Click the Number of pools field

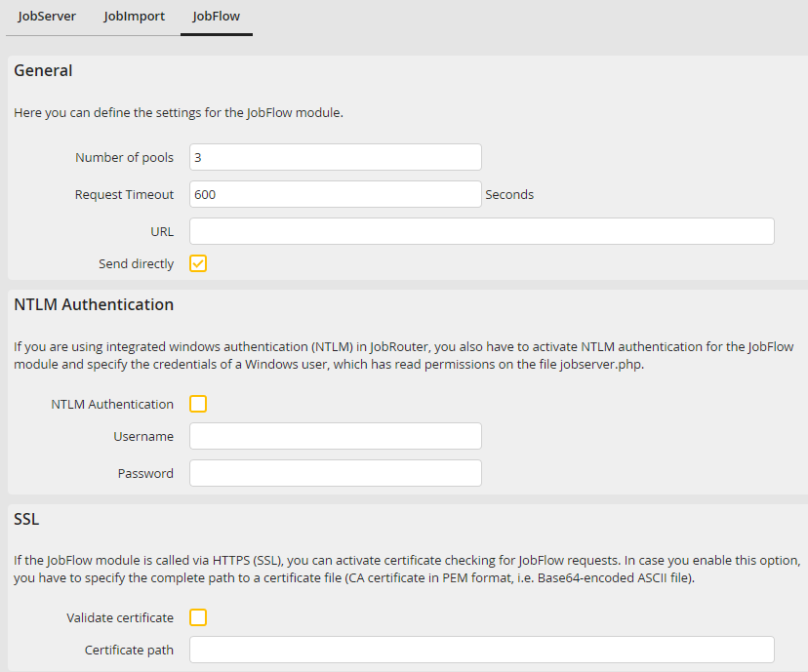[336, 157]
